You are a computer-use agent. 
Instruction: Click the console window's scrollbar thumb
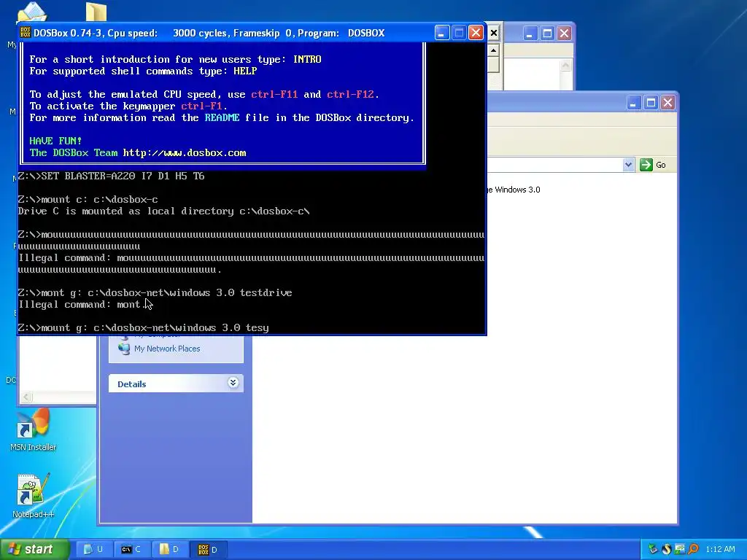pyautogui.click(x=494, y=64)
